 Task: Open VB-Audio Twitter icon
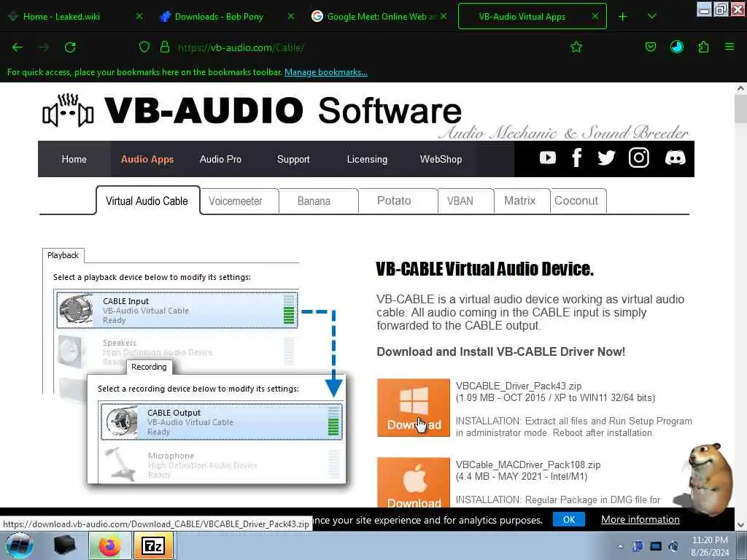coord(606,157)
